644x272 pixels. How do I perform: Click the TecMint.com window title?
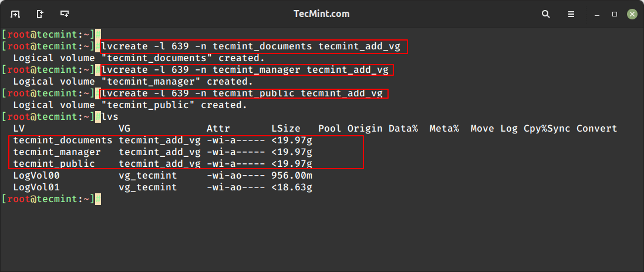(322, 14)
